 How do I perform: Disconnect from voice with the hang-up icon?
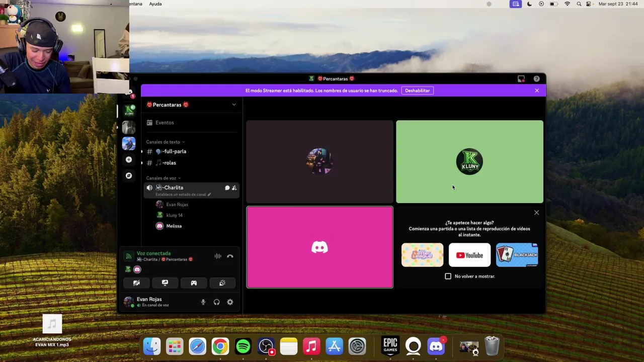(x=230, y=256)
